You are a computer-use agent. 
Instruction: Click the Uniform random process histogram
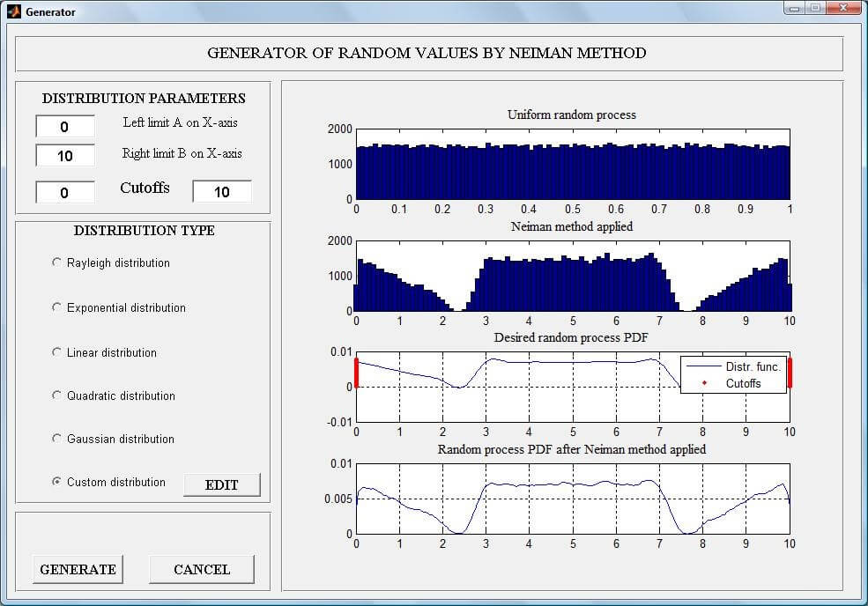pyautogui.click(x=572, y=172)
